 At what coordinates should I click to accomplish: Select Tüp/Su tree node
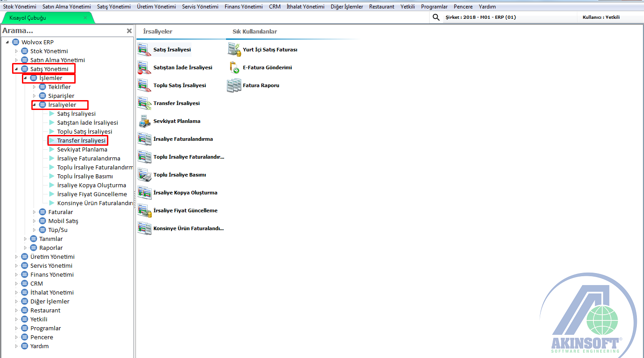pyautogui.click(x=58, y=230)
